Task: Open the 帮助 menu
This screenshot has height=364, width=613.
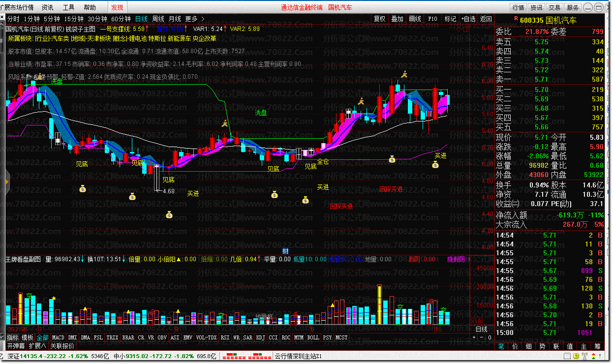Action: (x=90, y=7)
